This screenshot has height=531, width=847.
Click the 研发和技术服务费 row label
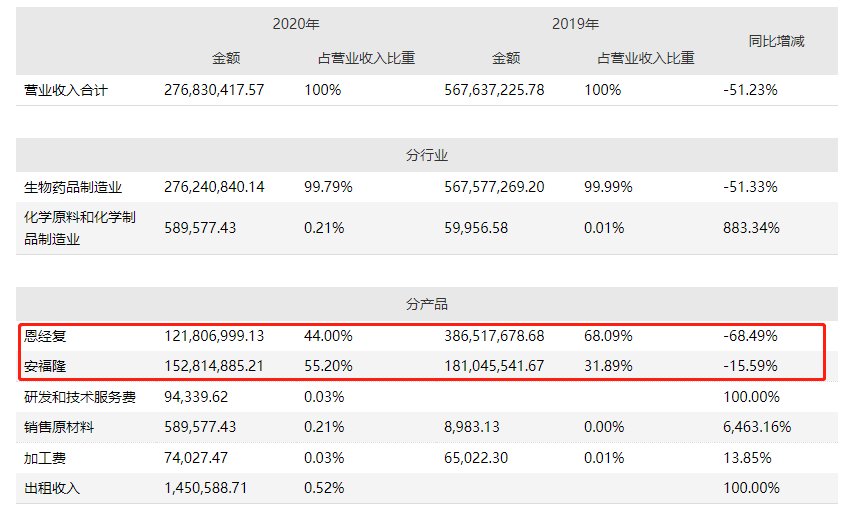(x=80, y=396)
